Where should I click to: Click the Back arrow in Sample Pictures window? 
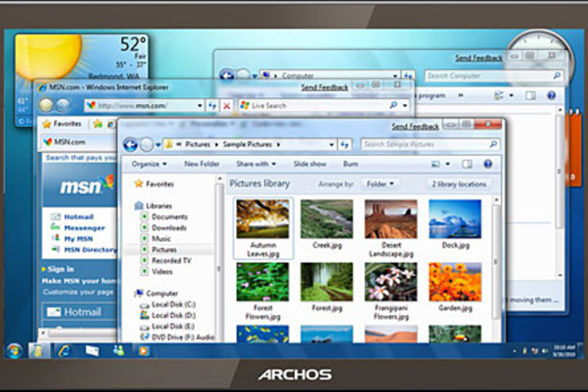click(x=130, y=145)
